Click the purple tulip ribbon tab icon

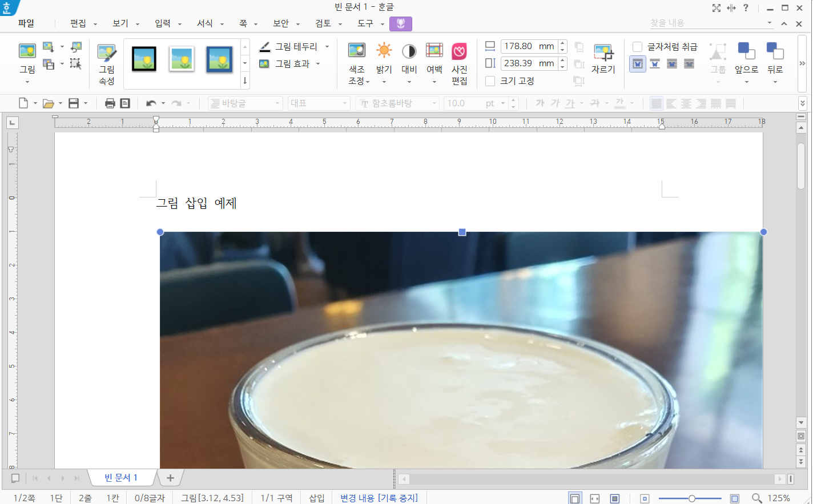coord(401,23)
